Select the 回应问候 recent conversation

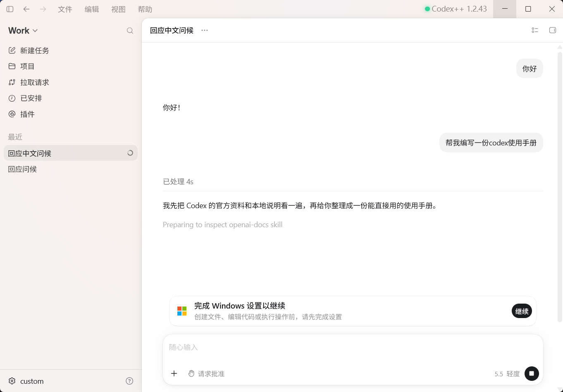71,169
